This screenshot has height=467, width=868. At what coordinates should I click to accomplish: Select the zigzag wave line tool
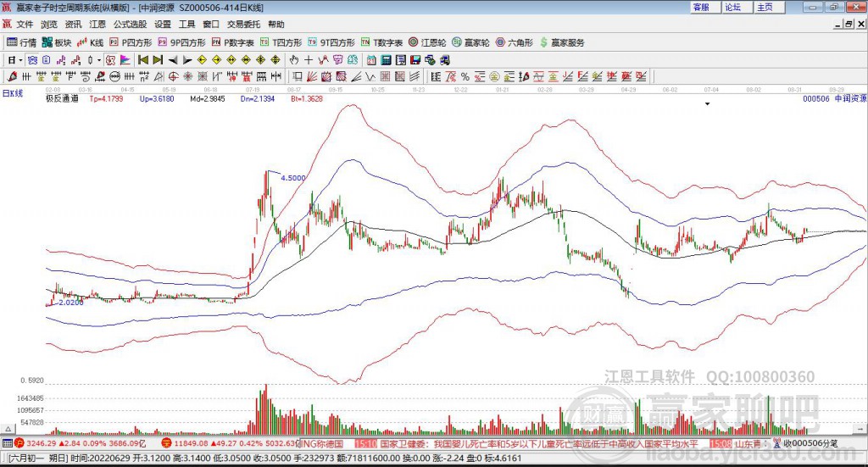click(x=370, y=76)
